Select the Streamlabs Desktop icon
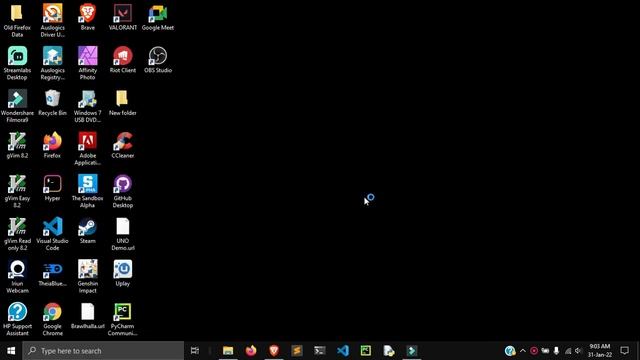The image size is (640, 360). [x=17, y=63]
